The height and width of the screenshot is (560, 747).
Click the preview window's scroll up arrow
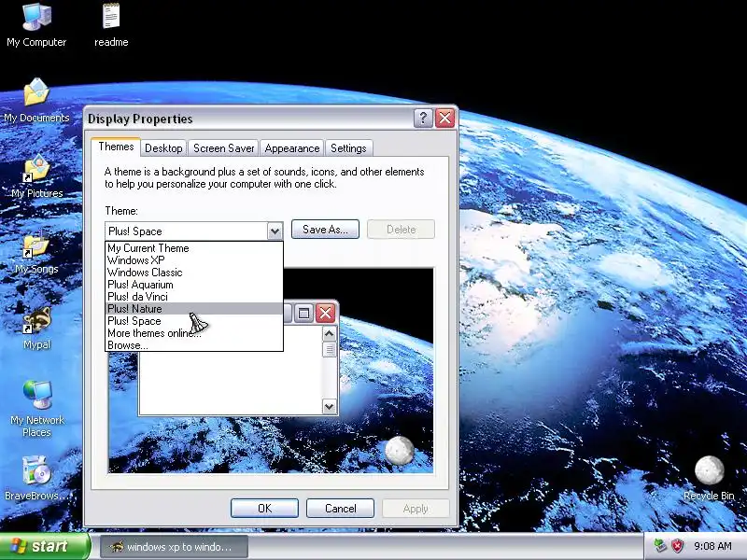330,334
